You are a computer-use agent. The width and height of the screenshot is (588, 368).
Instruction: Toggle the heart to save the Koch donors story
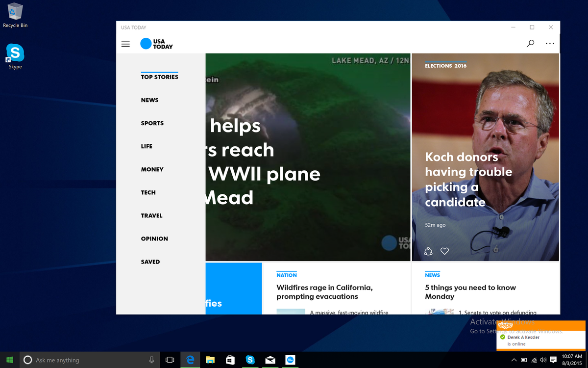pos(444,251)
